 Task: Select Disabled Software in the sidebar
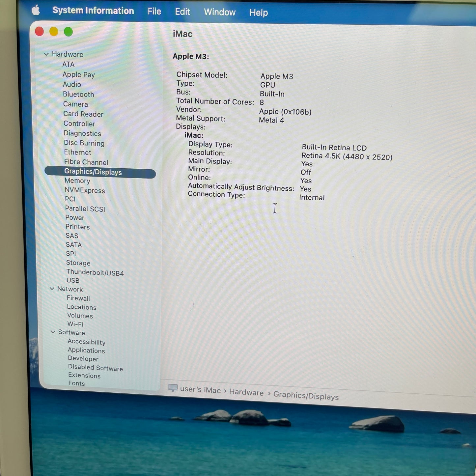coord(95,368)
